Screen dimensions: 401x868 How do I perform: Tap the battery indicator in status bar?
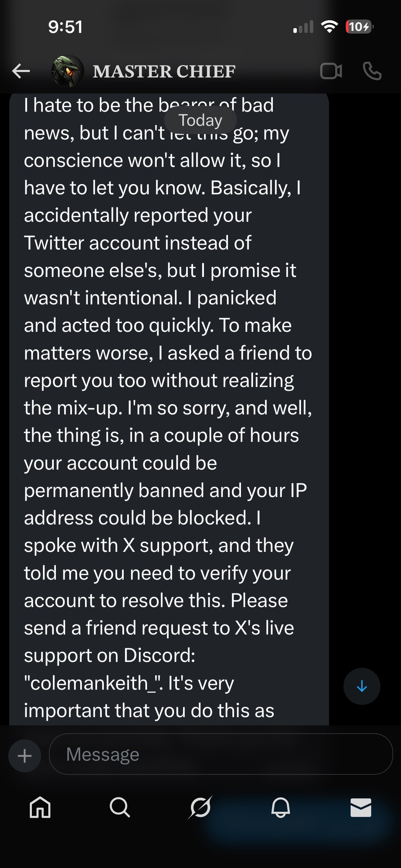[359, 26]
